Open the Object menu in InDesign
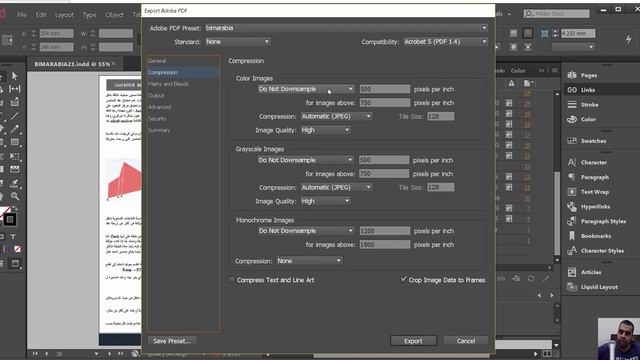640x360 pixels. 114,15
